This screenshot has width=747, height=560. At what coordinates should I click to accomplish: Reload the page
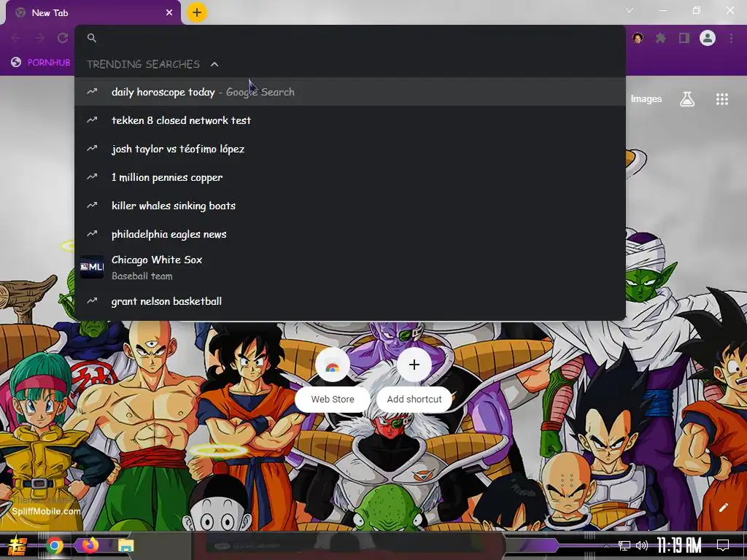click(63, 38)
